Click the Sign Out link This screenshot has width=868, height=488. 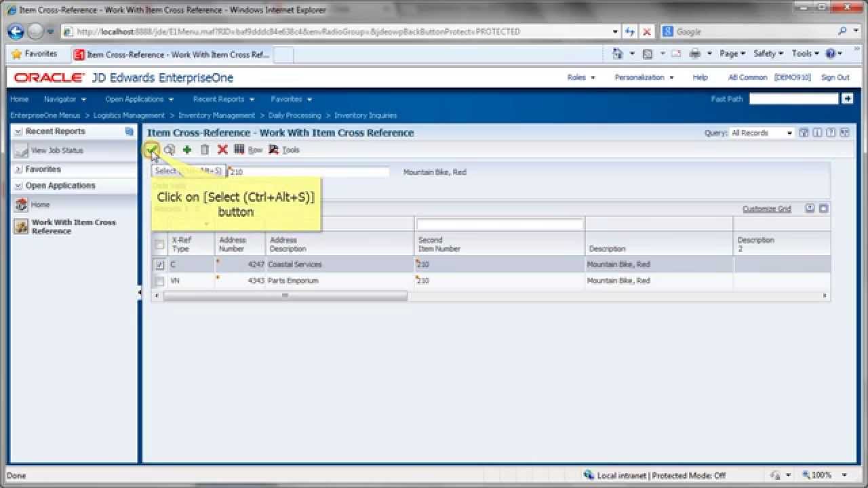click(835, 77)
